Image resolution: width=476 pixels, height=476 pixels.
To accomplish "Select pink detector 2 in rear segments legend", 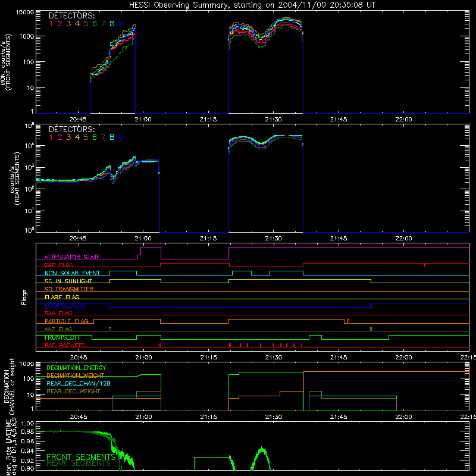I will 60,137.
